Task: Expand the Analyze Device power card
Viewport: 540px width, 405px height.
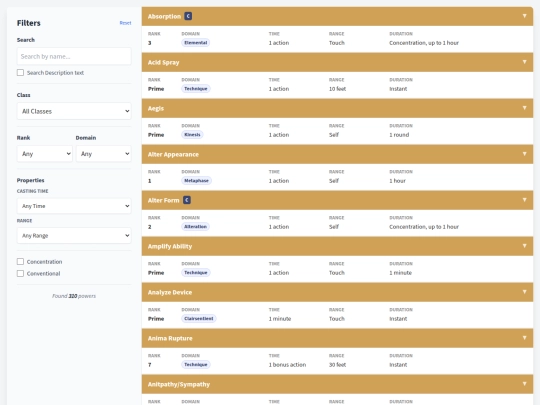Action: tap(524, 292)
